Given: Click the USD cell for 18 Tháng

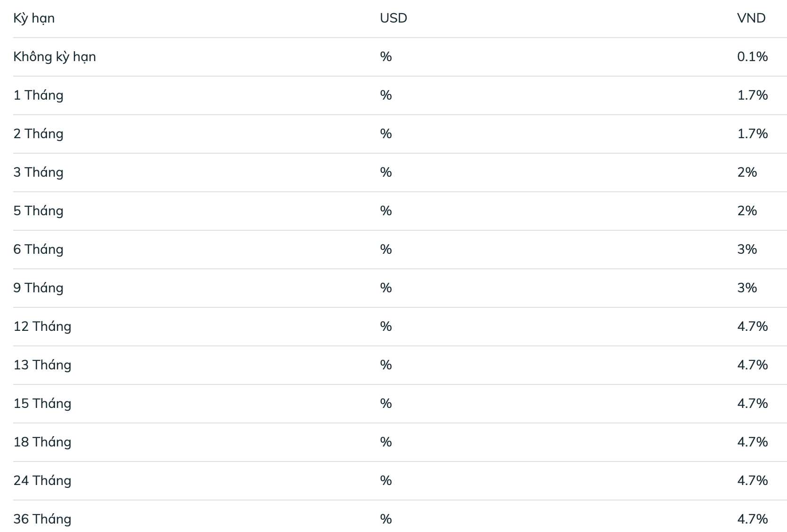Looking at the screenshot, I should (386, 442).
